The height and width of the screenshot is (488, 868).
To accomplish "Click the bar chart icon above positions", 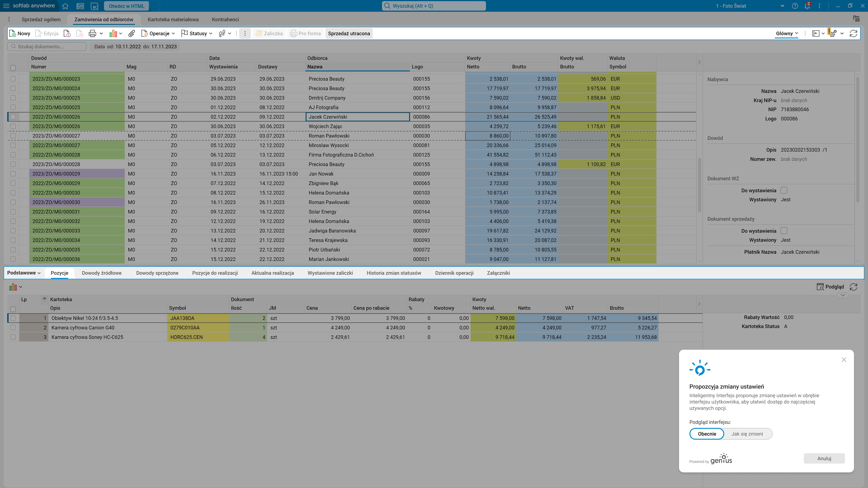I will click(13, 287).
